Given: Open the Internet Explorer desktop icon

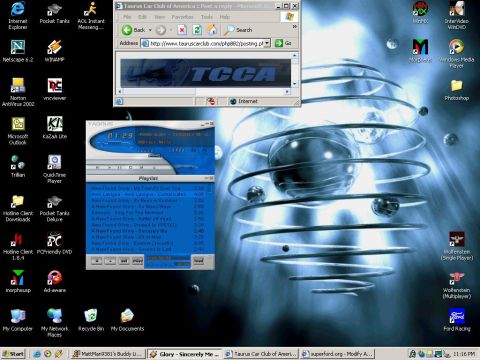Looking at the screenshot, I should pyautogui.click(x=17, y=15).
